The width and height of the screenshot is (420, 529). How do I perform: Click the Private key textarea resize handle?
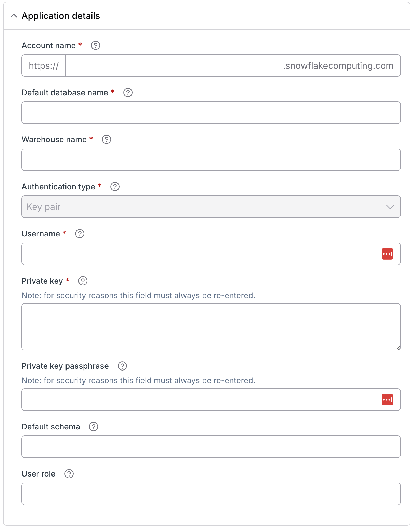(398, 348)
